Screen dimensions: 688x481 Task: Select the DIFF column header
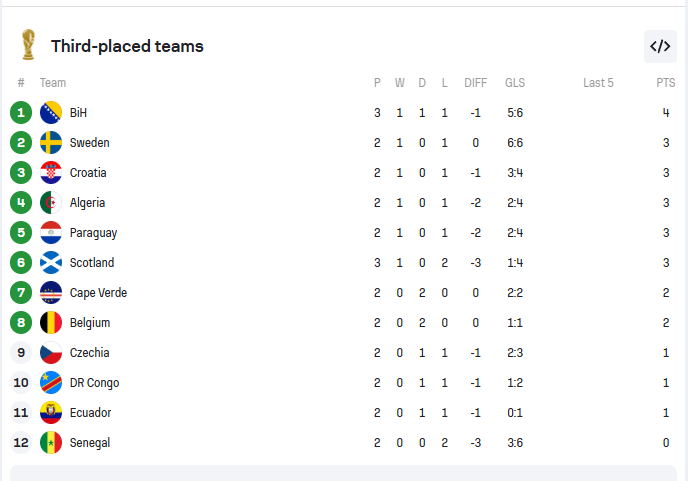tap(476, 83)
